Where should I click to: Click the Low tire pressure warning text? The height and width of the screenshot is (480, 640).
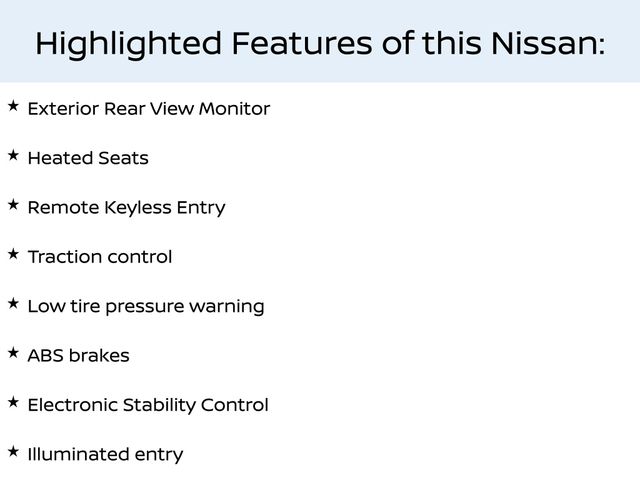point(146,306)
